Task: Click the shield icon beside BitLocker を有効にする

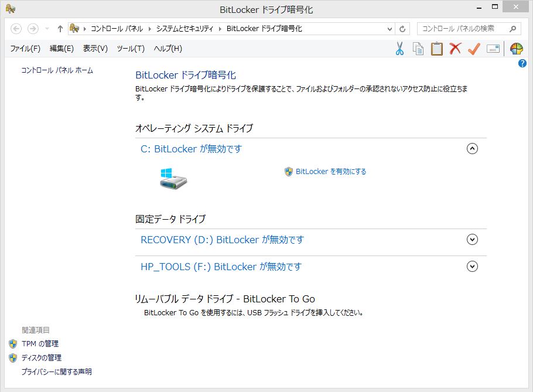Action: [289, 172]
